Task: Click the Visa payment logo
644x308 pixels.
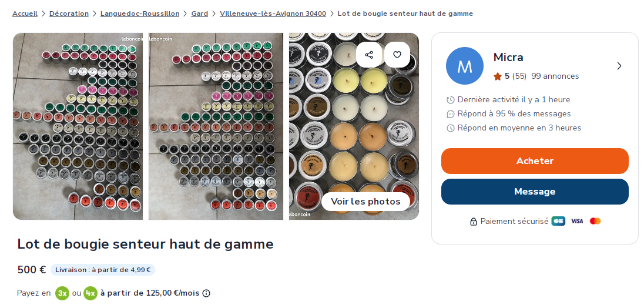Action: pyautogui.click(x=576, y=221)
